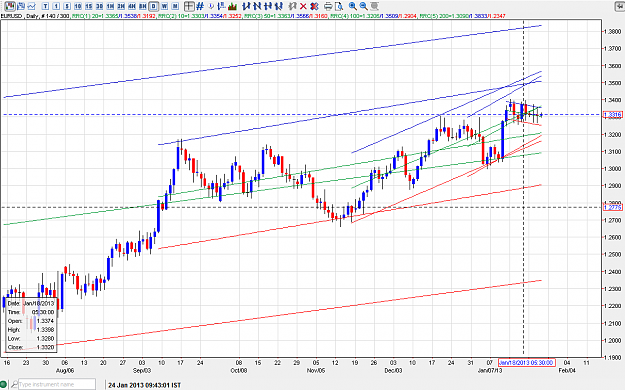Click the Open 1.3374 value in data box
Screen dimensions: 625x390
click(x=46, y=321)
